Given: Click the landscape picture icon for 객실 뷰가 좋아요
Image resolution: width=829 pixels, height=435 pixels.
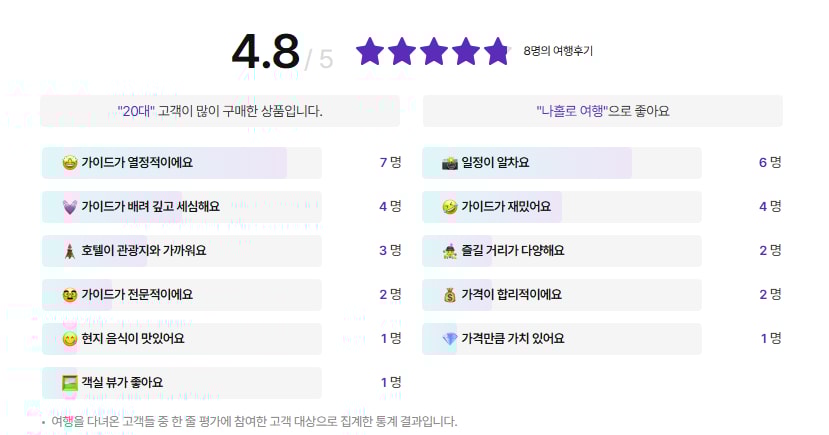Looking at the screenshot, I should (x=70, y=383).
